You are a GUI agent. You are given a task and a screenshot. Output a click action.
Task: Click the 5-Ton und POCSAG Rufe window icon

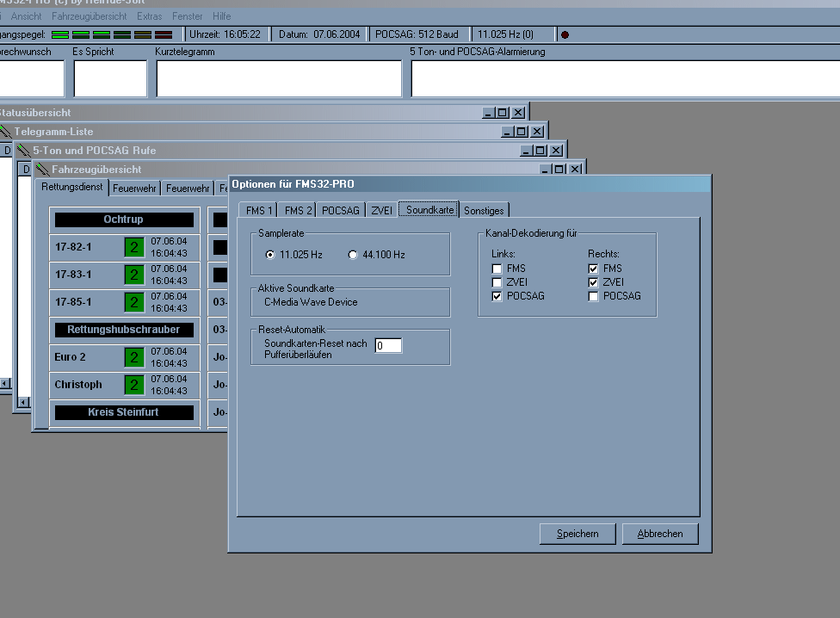point(23,151)
